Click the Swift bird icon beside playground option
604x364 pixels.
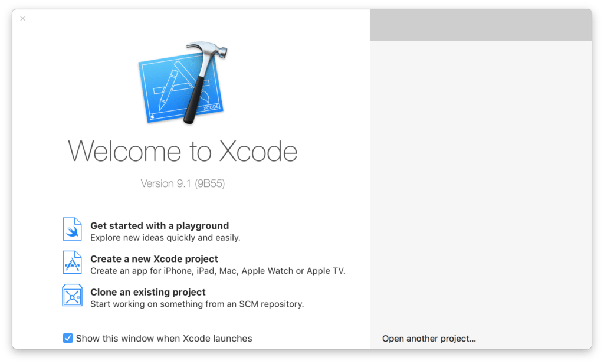pyautogui.click(x=71, y=229)
